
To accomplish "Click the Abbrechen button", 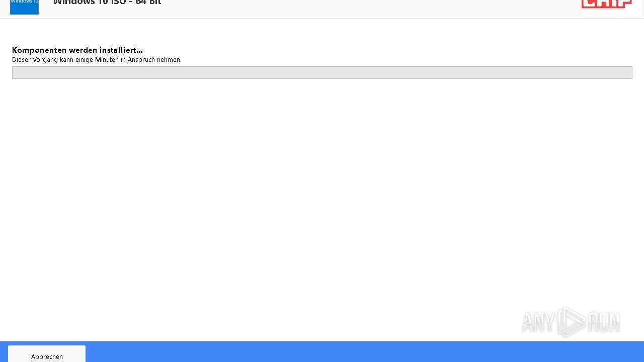I will [47, 354].
